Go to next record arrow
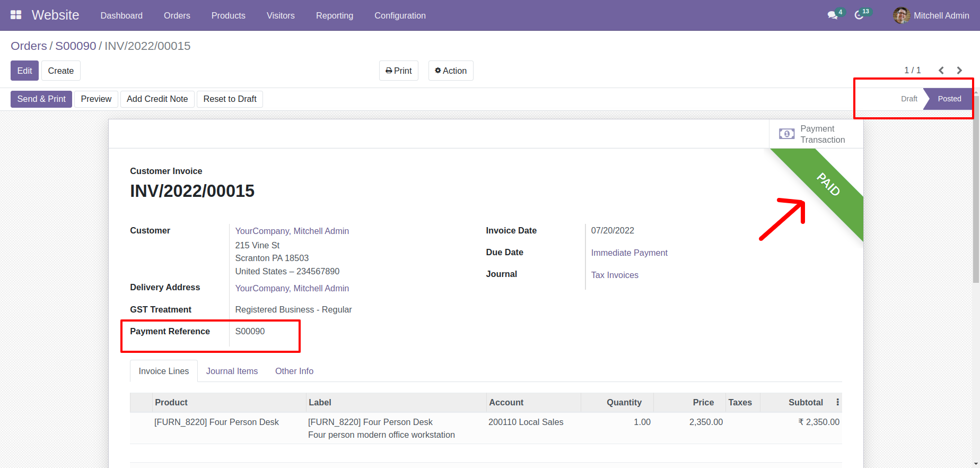This screenshot has width=980, height=468. 959,71
